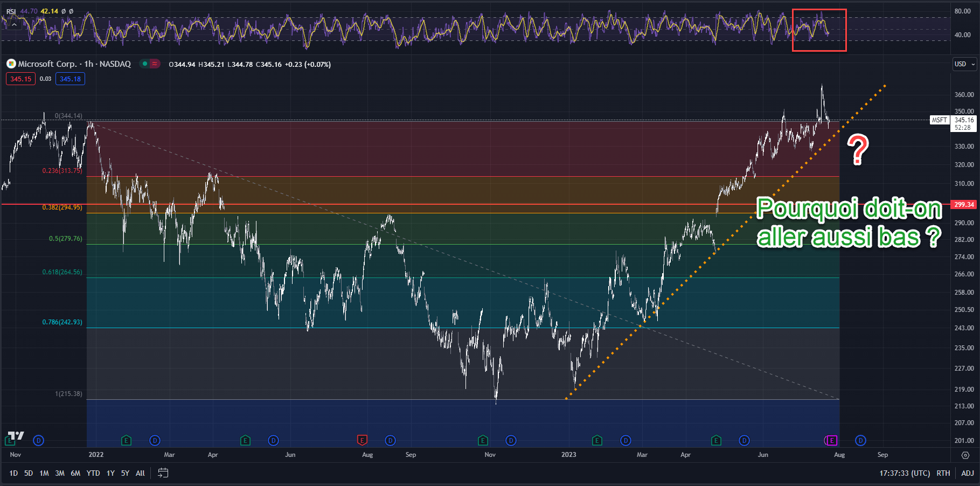The width and height of the screenshot is (980, 486).
Task: Click the MSFT price tag on the axis
Action: click(940, 120)
